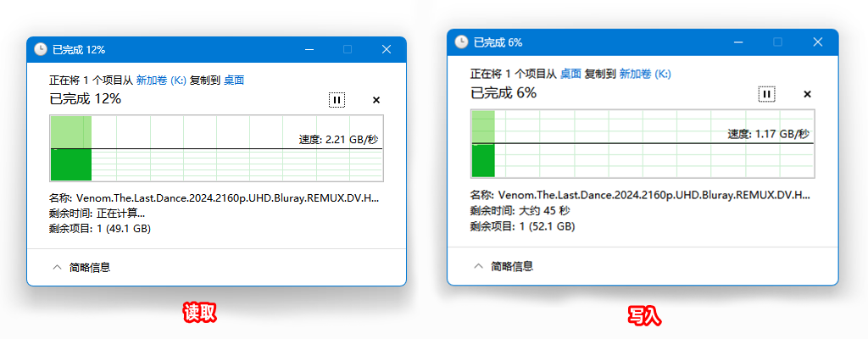Click clock icon in 6% window title
The height and width of the screenshot is (339, 868).
[x=461, y=42]
